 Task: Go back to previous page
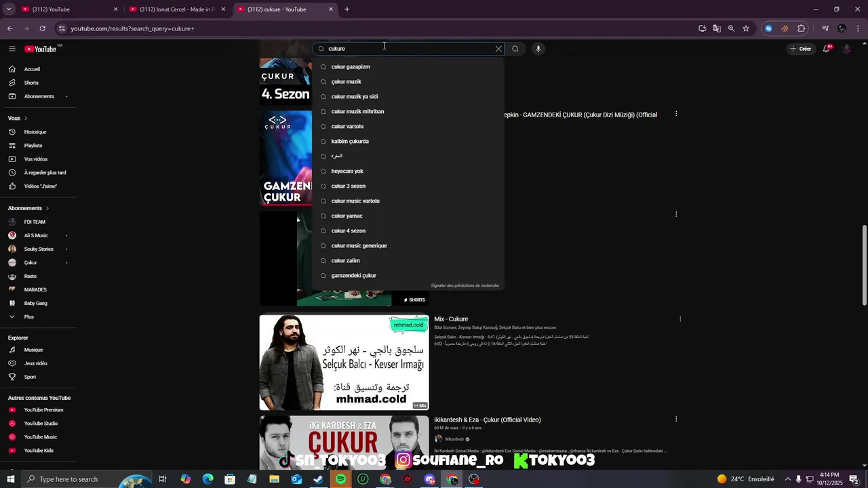point(10,28)
